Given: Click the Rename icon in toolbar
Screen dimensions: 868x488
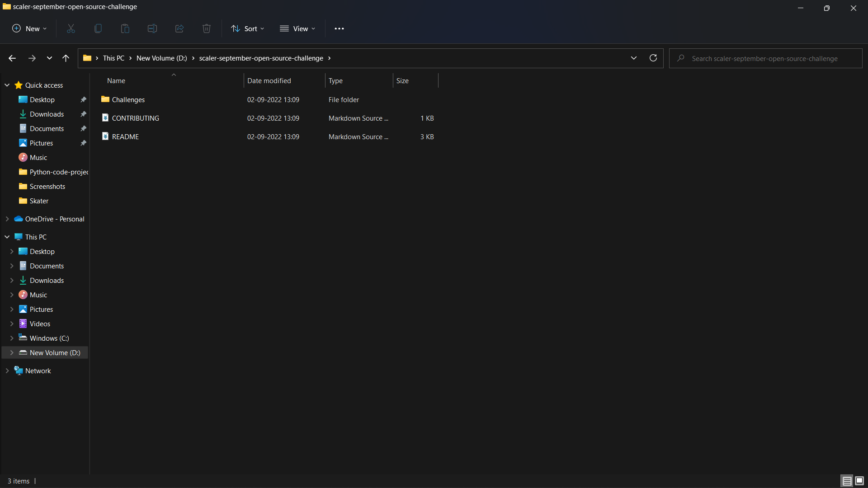Looking at the screenshot, I should click(x=152, y=28).
